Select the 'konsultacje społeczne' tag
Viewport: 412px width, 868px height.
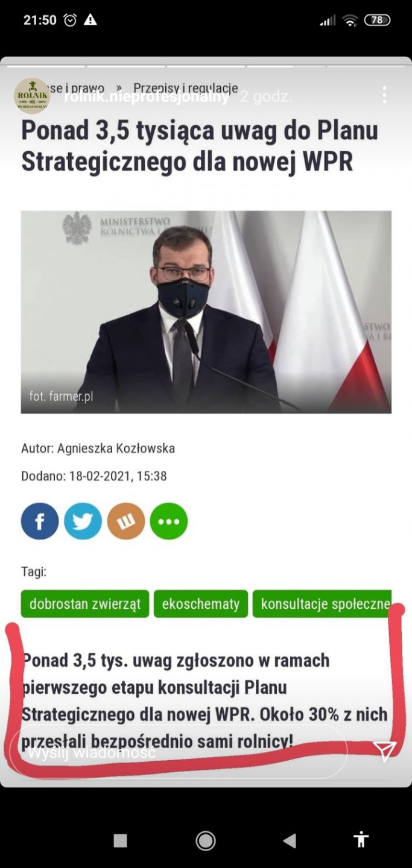[x=322, y=603]
